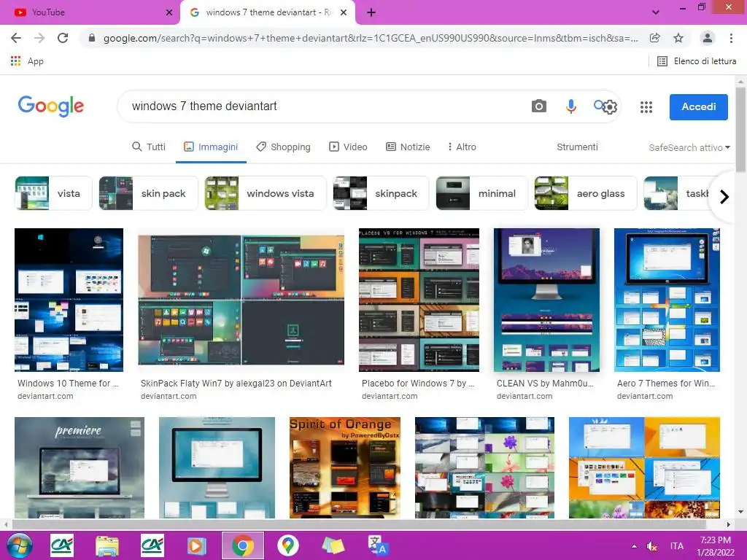Open the Windows Start menu
Image resolution: width=747 pixels, height=560 pixels.
click(x=18, y=545)
